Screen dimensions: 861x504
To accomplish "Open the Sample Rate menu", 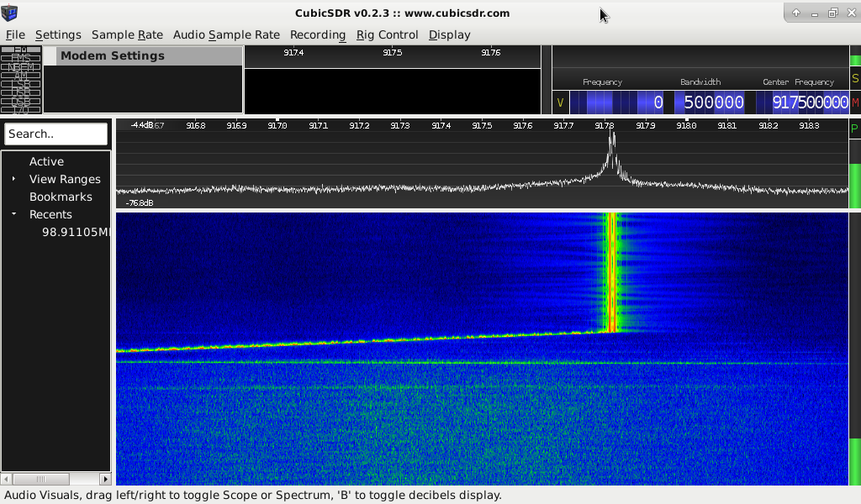I will point(128,34).
